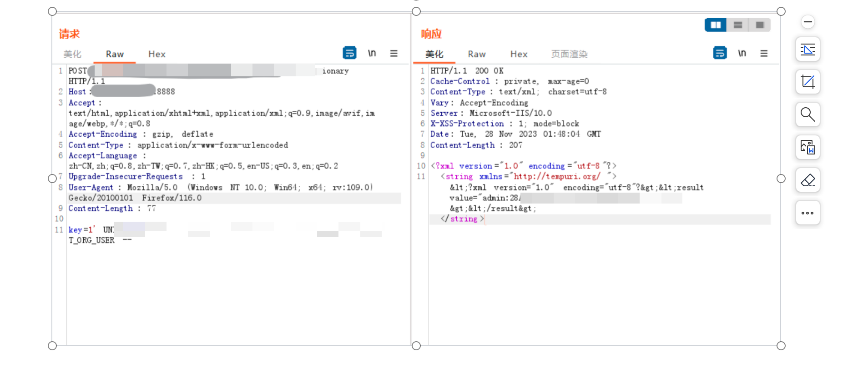Image resolution: width=868 pixels, height=378 pixels.
Task: Toggle word wrap icon in request panel
Action: pyautogui.click(x=349, y=53)
